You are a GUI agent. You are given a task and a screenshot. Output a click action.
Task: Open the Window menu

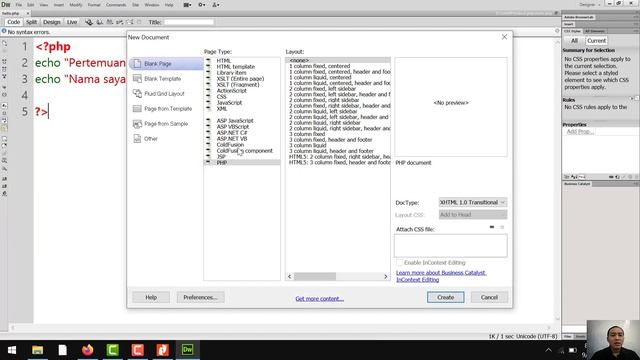point(152,5)
